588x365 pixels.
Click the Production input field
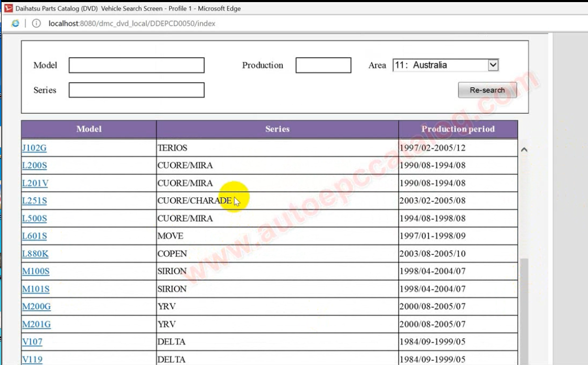pos(323,65)
